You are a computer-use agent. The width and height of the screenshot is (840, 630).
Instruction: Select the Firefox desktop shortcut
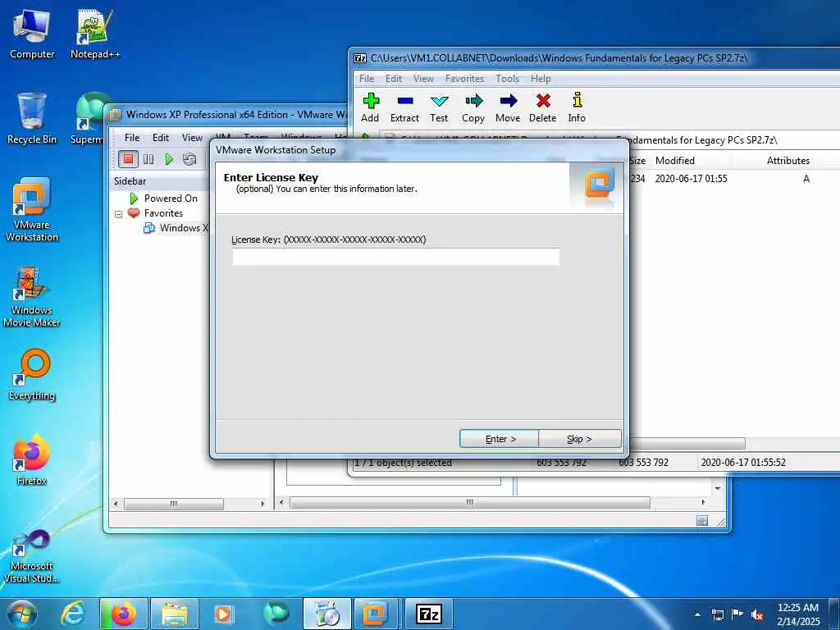click(32, 460)
